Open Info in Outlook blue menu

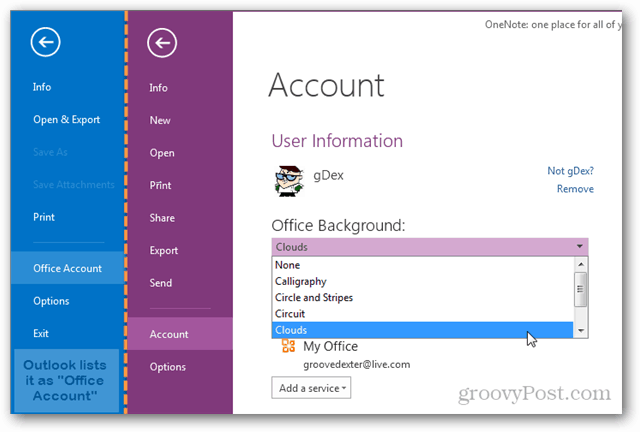coord(42,87)
